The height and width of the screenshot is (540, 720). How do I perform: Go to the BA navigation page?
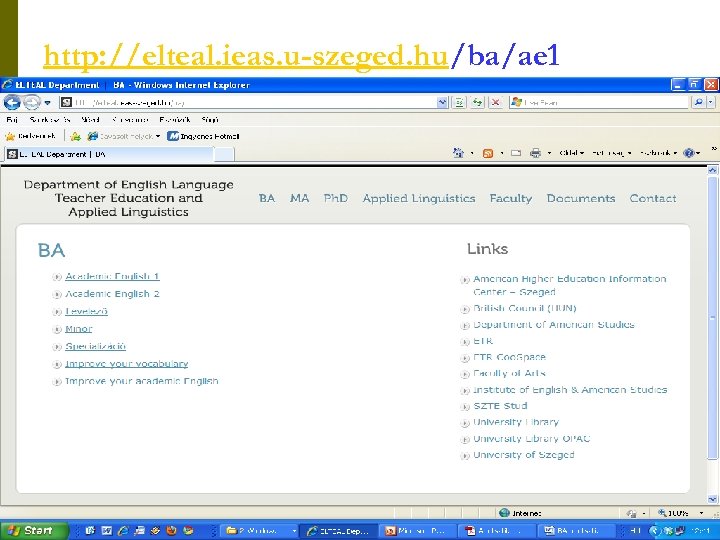(267, 198)
